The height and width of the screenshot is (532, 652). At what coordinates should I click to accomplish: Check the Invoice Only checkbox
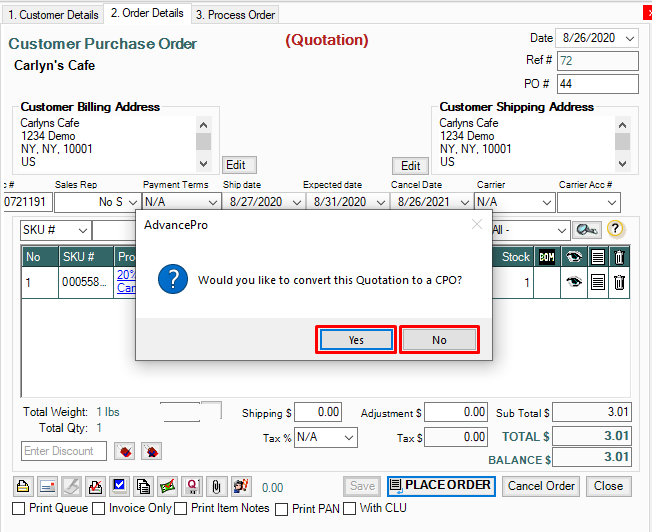point(98,508)
